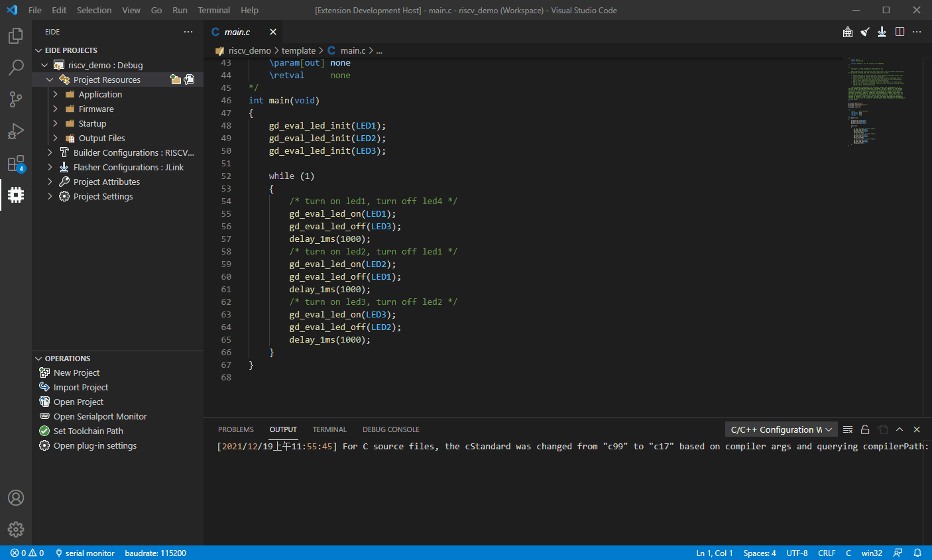
Task: Open the Terminal menu
Action: tap(213, 10)
